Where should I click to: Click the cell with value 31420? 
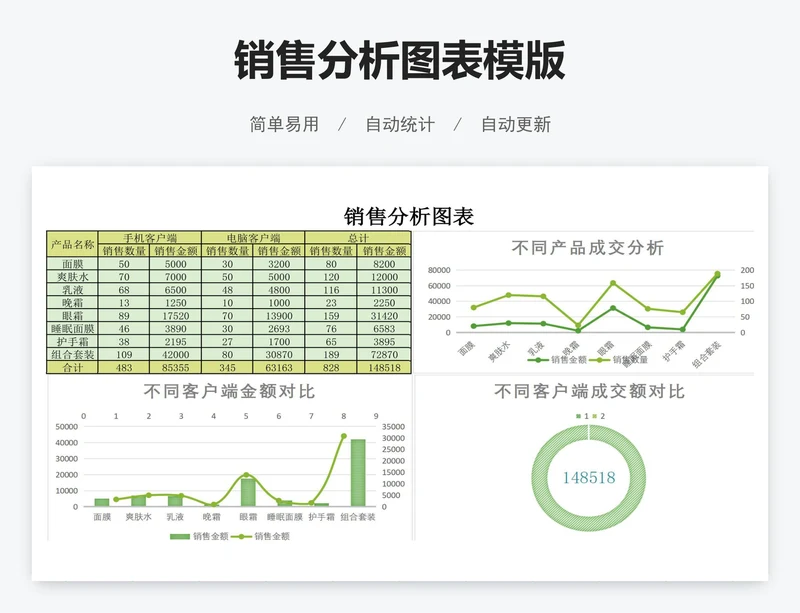(x=384, y=316)
